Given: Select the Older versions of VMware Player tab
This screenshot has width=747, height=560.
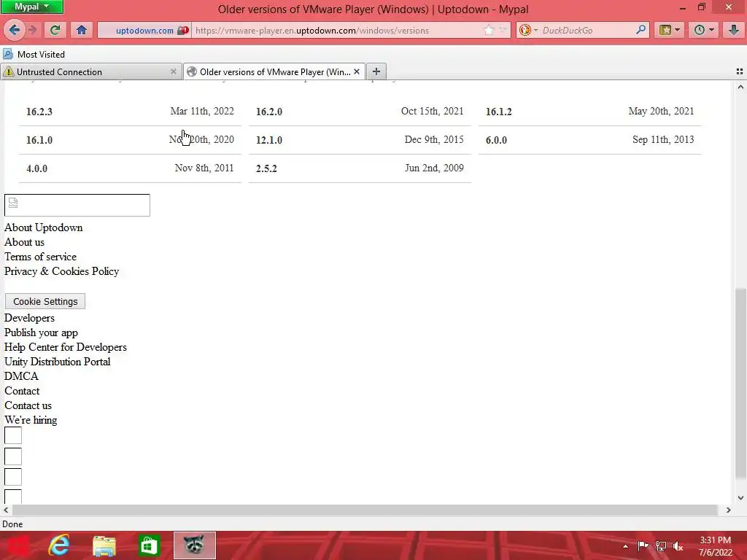Looking at the screenshot, I should click(274, 72).
